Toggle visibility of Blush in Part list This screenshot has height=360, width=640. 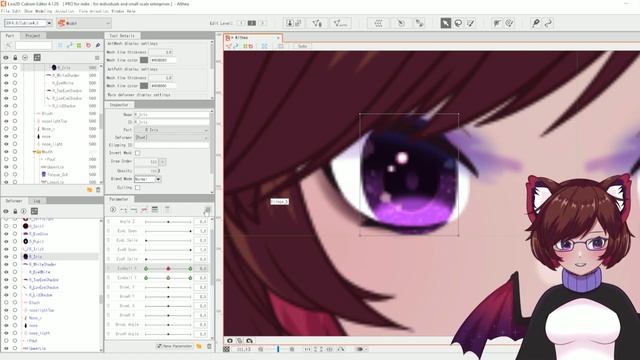coord(6,113)
